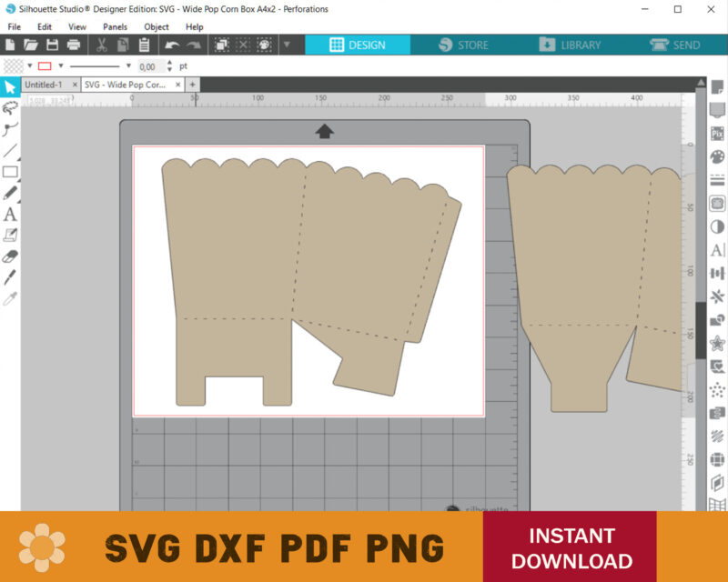Click the Redo arrow icon

point(192,45)
